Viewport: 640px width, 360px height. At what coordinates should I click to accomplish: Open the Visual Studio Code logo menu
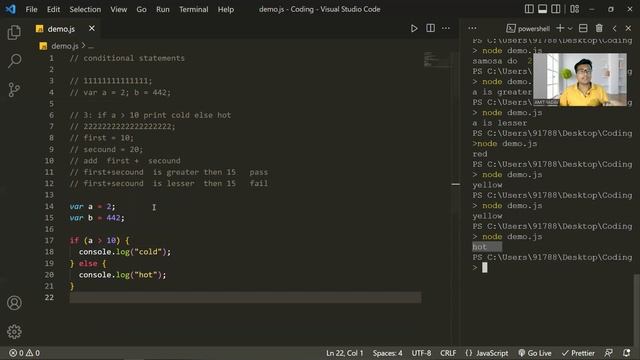coord(11,9)
